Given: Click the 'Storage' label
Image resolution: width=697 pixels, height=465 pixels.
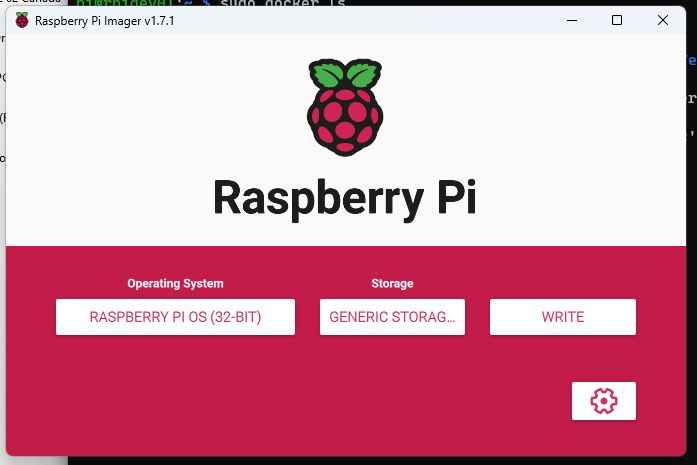Looking at the screenshot, I should [392, 284].
